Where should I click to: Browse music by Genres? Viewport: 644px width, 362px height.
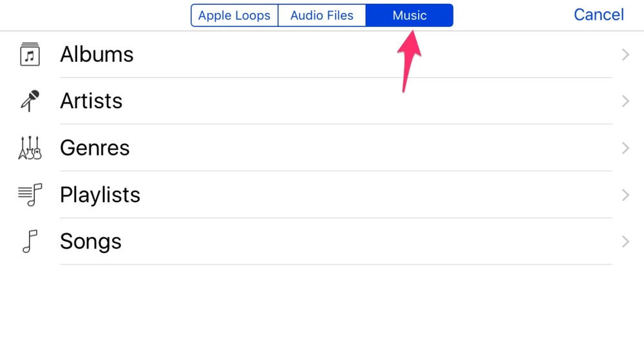click(95, 148)
